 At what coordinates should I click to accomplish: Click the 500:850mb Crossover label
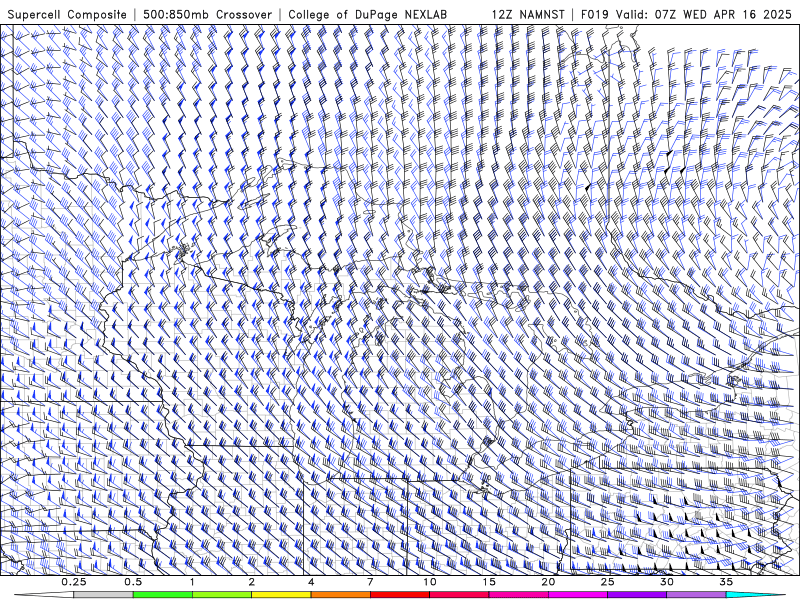[208, 14]
